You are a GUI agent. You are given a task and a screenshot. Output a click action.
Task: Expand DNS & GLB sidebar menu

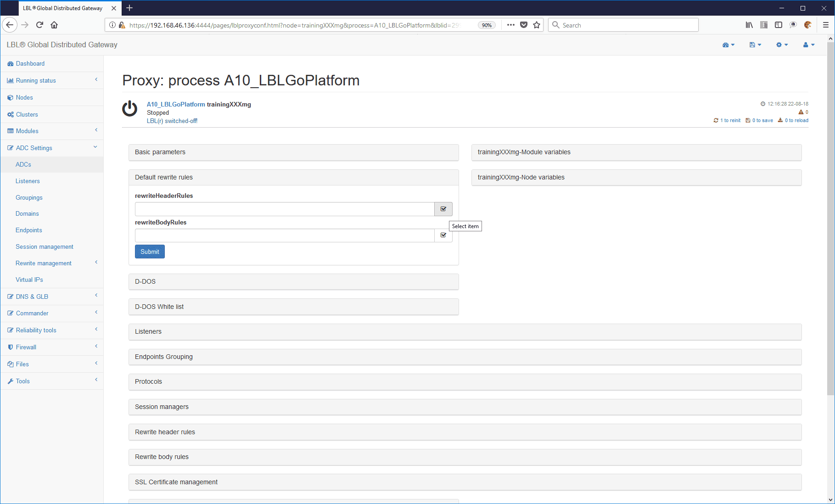tap(52, 297)
